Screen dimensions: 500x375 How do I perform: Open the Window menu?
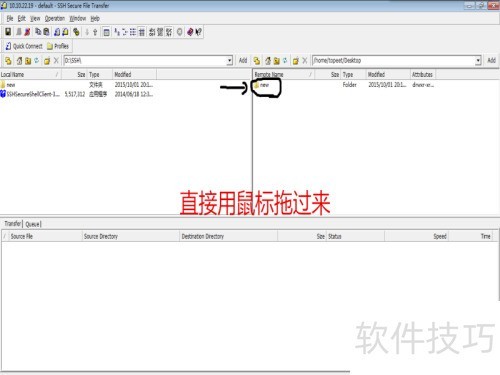[x=78, y=19]
